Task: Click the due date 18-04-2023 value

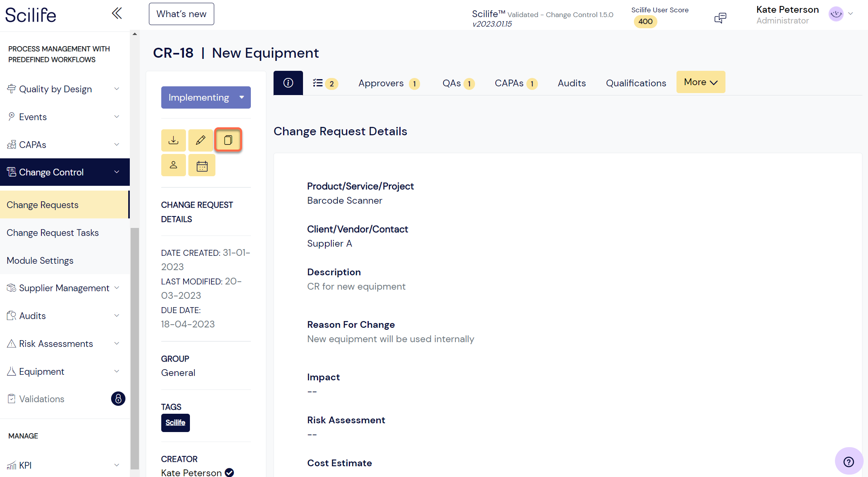Action: click(188, 324)
